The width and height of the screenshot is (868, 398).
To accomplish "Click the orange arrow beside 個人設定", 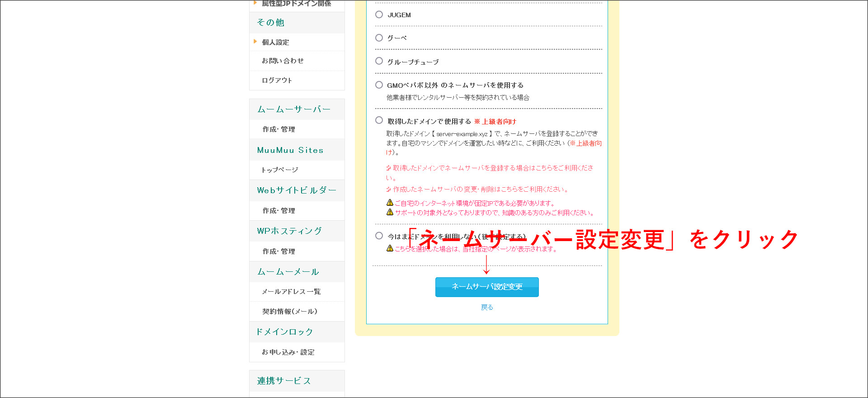I will [255, 42].
